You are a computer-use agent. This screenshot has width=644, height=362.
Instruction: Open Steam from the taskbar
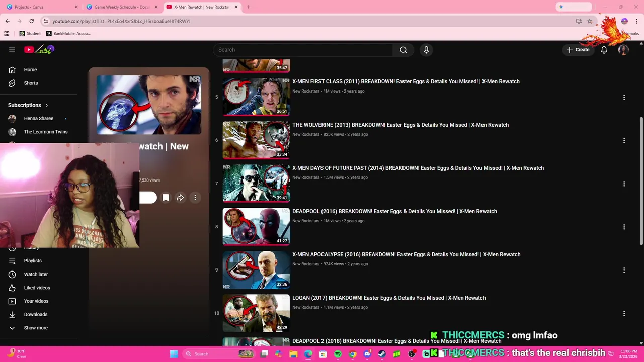pos(382,354)
